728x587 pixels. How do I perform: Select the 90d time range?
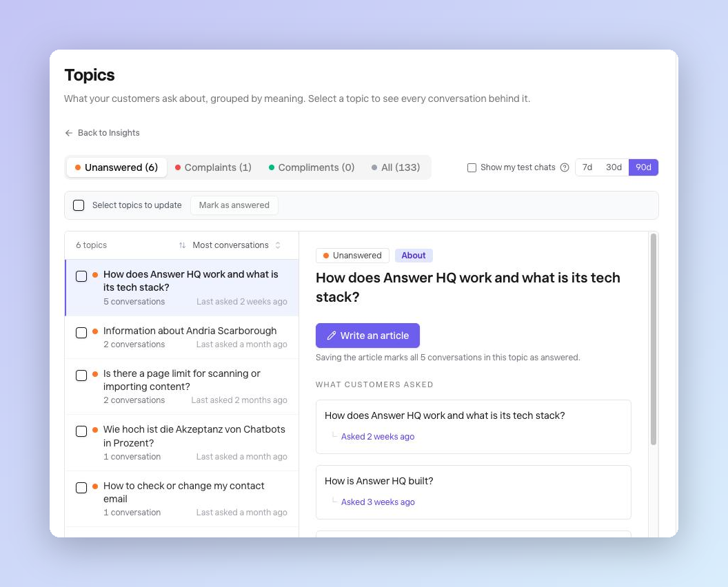pos(643,167)
